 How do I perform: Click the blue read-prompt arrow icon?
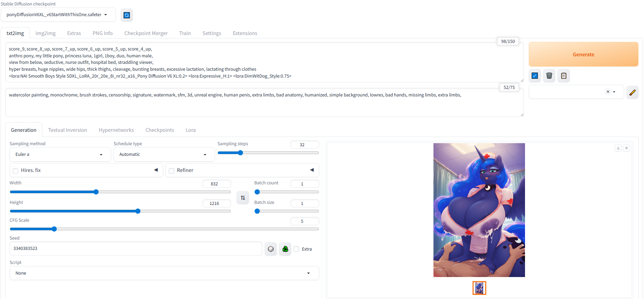pos(535,76)
